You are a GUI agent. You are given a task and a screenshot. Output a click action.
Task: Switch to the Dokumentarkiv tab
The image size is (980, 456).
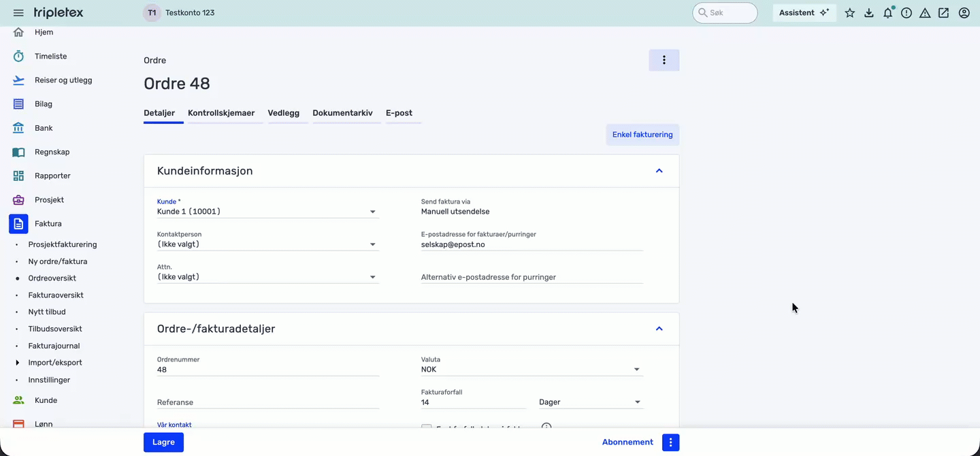tap(342, 113)
